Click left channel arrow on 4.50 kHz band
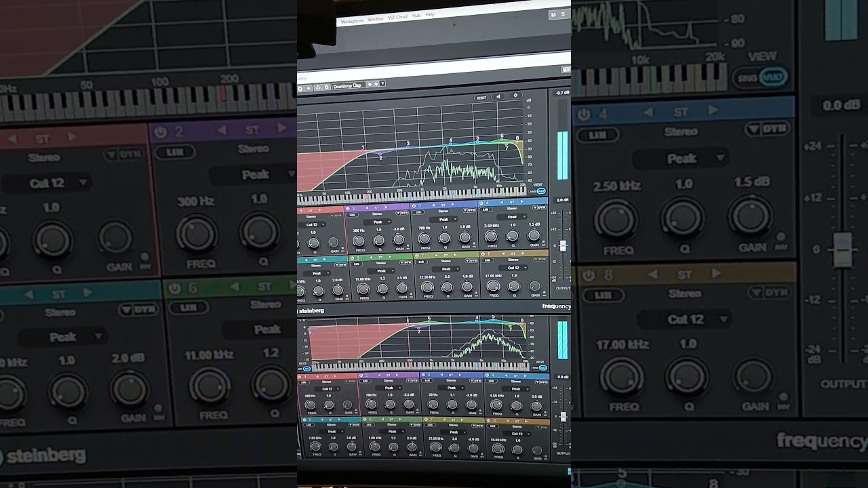The image size is (868, 488). tap(506, 375)
